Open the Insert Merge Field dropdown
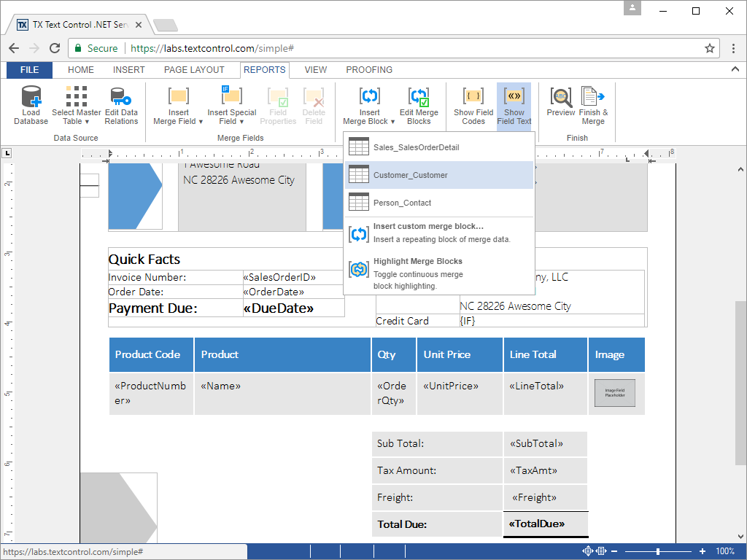 click(178, 117)
